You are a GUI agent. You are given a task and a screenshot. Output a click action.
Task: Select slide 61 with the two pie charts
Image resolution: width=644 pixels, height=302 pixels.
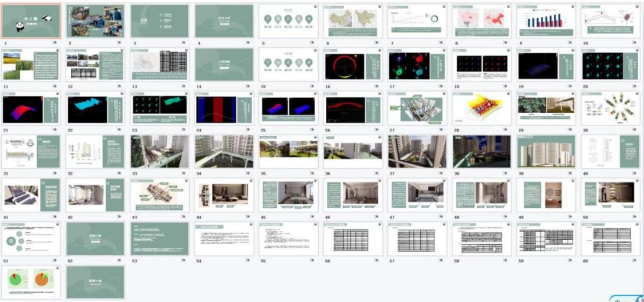(31, 282)
